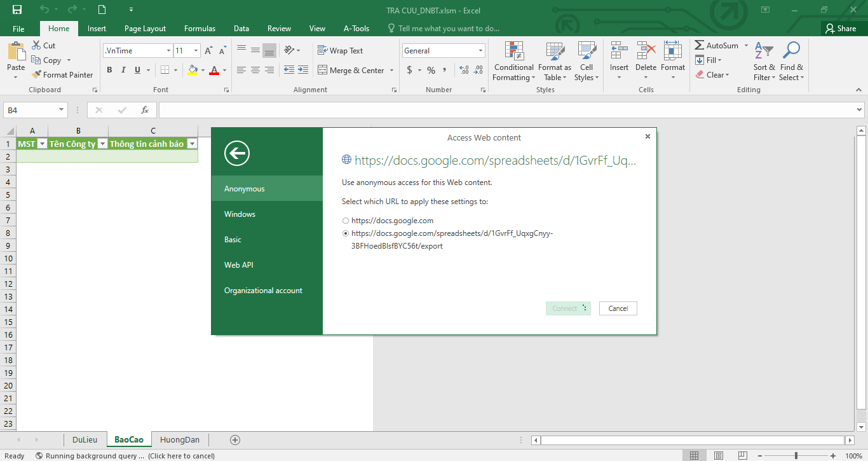
Task: Open the File menu tab
Action: [x=18, y=29]
